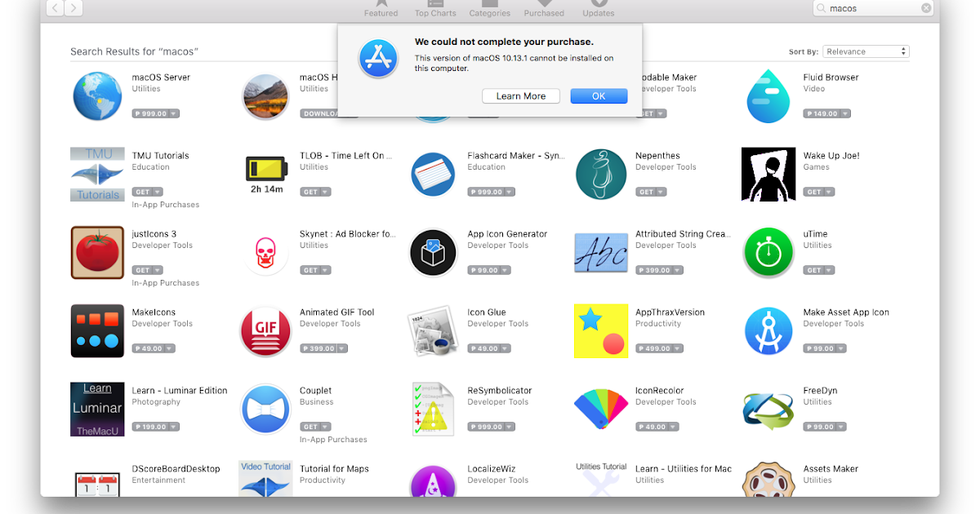Open the macOS High Sierra app icon
The image size is (980, 514).
(x=265, y=96)
